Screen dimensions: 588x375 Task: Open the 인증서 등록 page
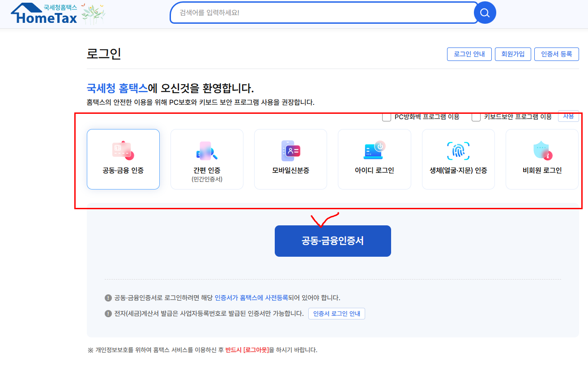coord(556,54)
